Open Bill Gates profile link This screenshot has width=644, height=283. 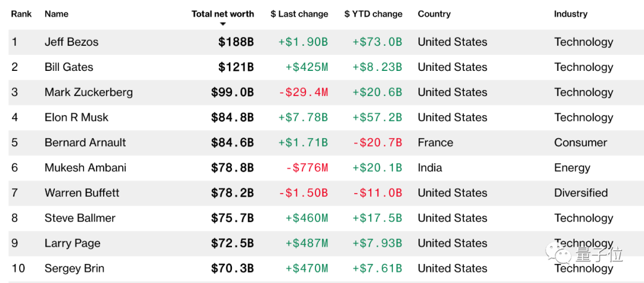point(69,67)
